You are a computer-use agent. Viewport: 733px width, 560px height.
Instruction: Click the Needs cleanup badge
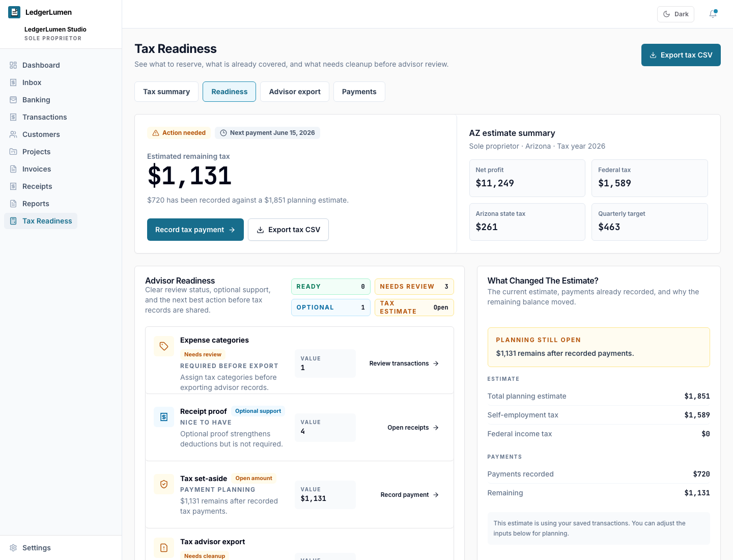[205, 556]
